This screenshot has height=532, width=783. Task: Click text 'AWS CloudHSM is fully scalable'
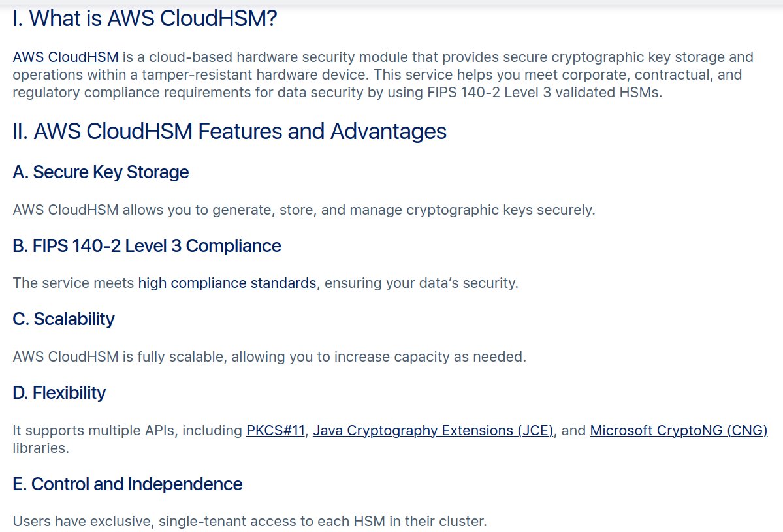(118, 356)
